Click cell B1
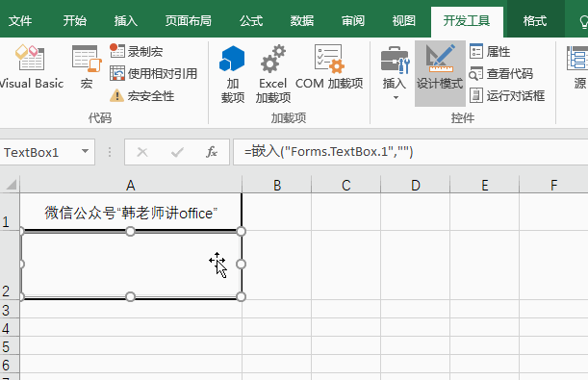 click(x=277, y=212)
